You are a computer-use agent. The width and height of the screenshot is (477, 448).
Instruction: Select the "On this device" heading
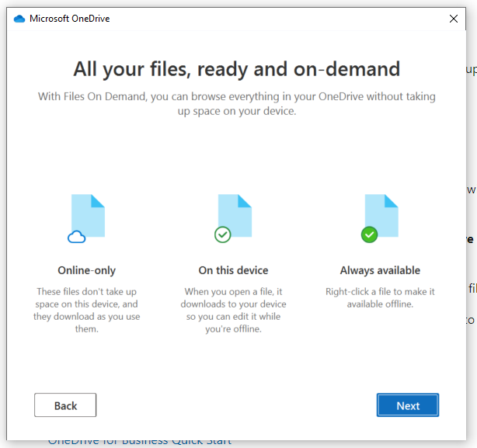tap(233, 270)
